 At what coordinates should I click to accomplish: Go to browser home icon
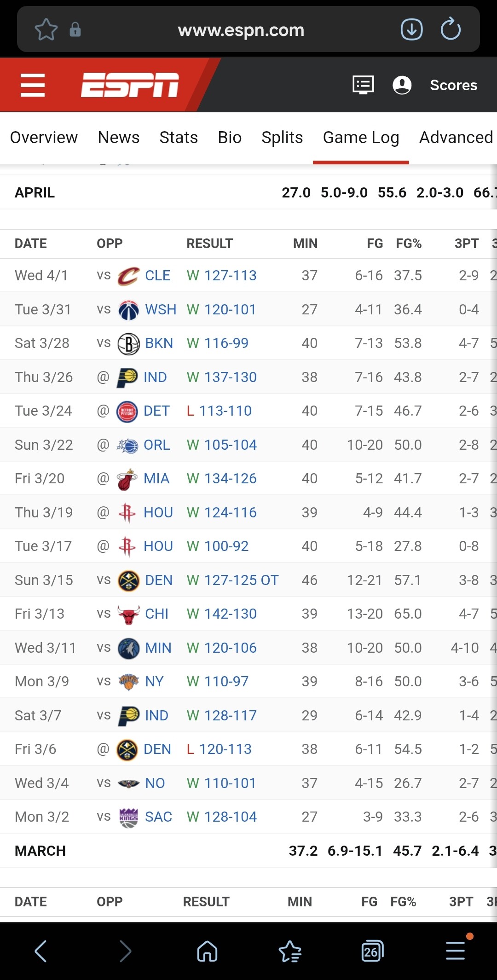pos(207,951)
